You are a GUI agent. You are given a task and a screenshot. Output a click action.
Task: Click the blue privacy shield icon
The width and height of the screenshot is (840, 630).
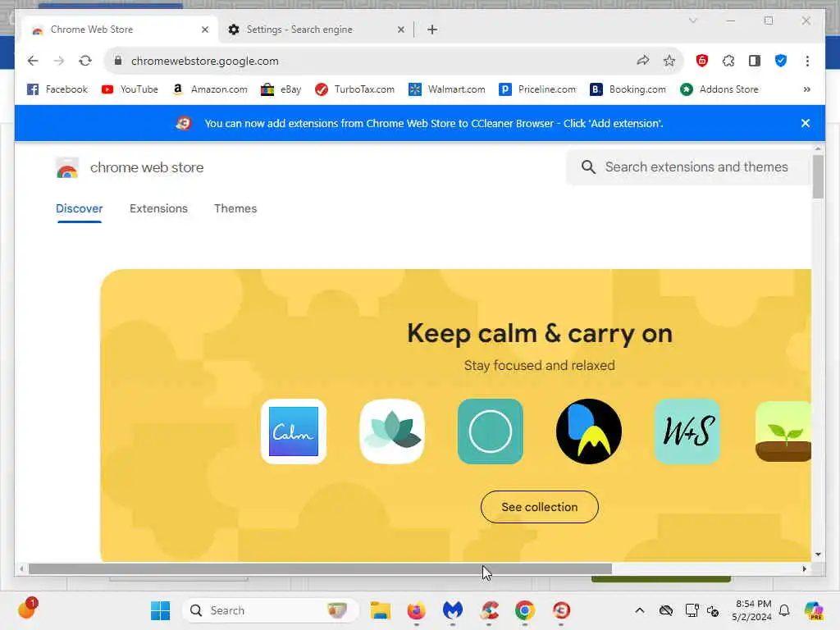(x=781, y=61)
